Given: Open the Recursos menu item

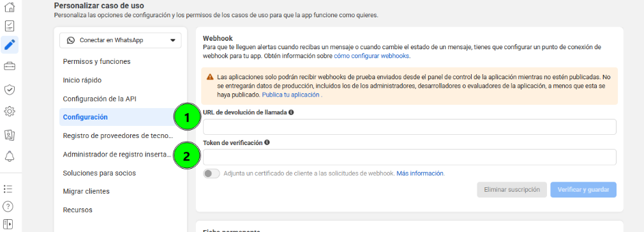Looking at the screenshot, I should click(x=78, y=210).
